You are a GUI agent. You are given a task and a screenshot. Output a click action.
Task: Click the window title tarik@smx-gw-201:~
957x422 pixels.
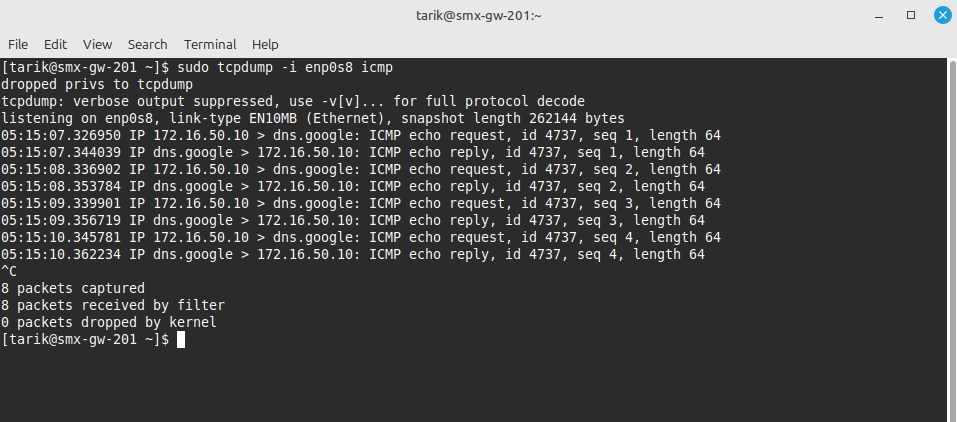478,16
